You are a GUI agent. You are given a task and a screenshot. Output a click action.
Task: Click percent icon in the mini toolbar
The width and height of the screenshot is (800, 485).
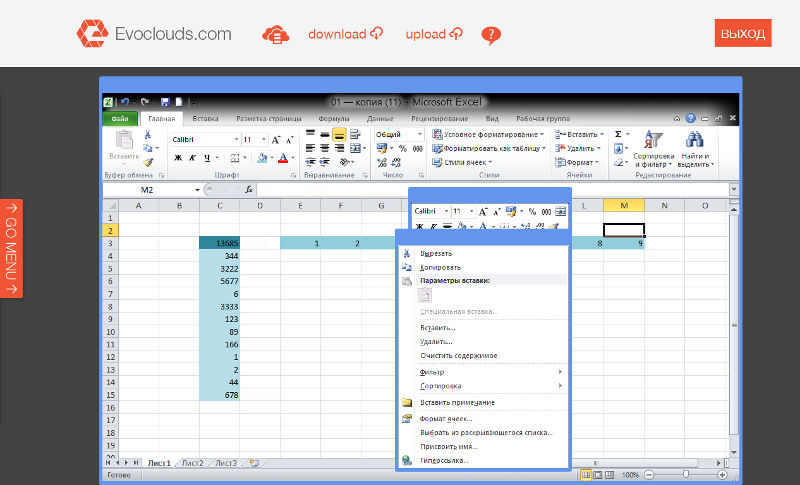coord(533,211)
